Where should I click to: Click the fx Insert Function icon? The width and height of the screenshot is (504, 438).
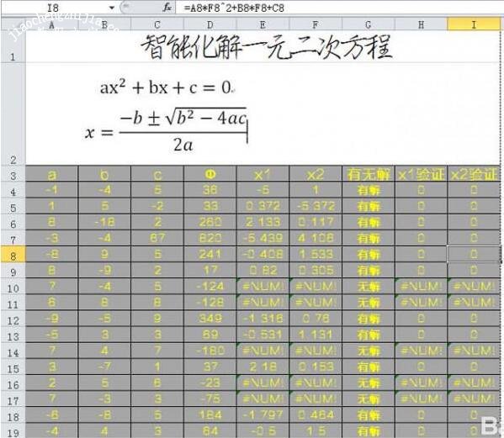pyautogui.click(x=167, y=8)
